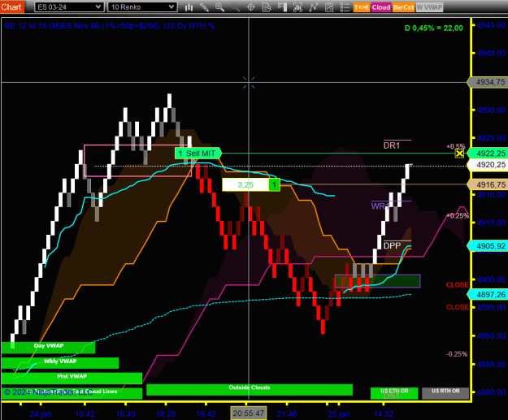
Task: Open the chart properties list icon
Action: [345, 7]
